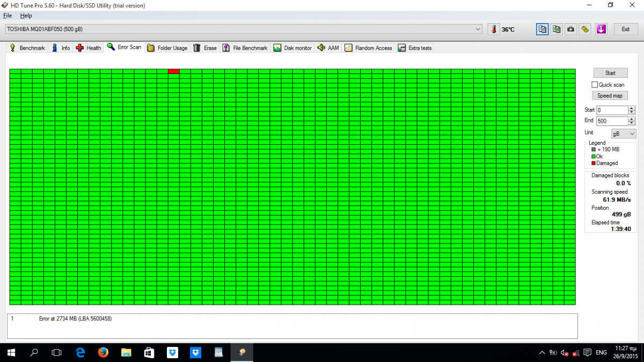Launch Firefox from taskbar
644x362 pixels.
tap(104, 352)
